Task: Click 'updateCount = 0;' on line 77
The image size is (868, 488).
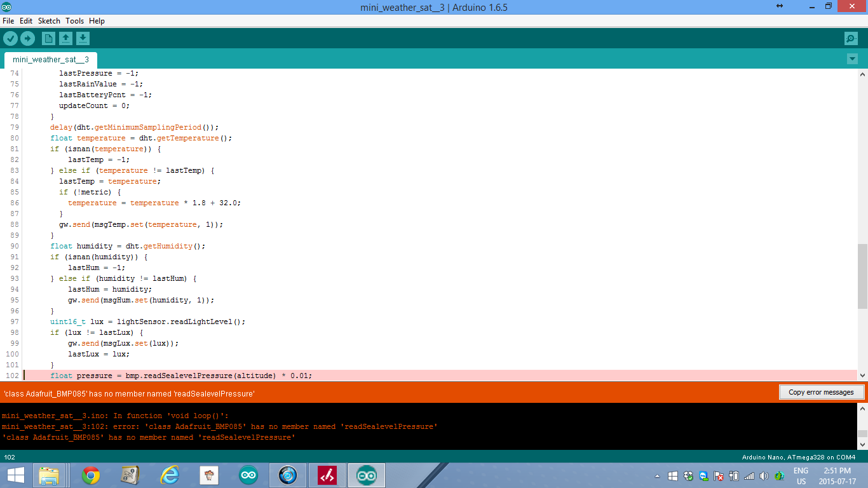Action: pyautogui.click(x=94, y=105)
